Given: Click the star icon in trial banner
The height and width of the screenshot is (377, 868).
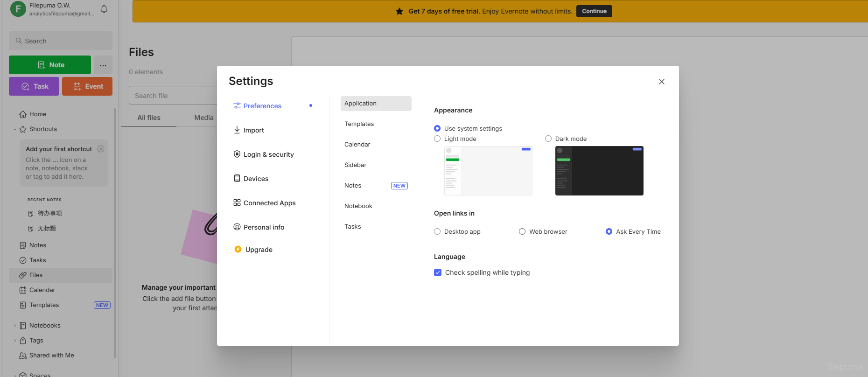Looking at the screenshot, I should (399, 11).
